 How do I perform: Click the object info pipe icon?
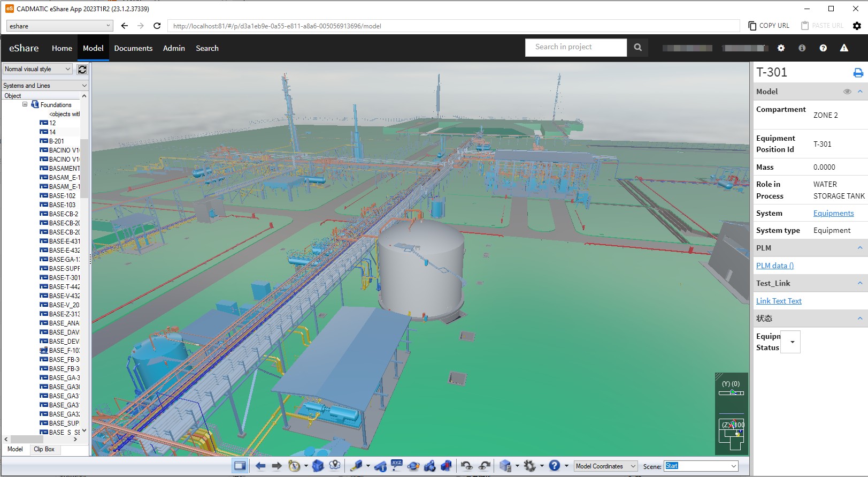380,466
